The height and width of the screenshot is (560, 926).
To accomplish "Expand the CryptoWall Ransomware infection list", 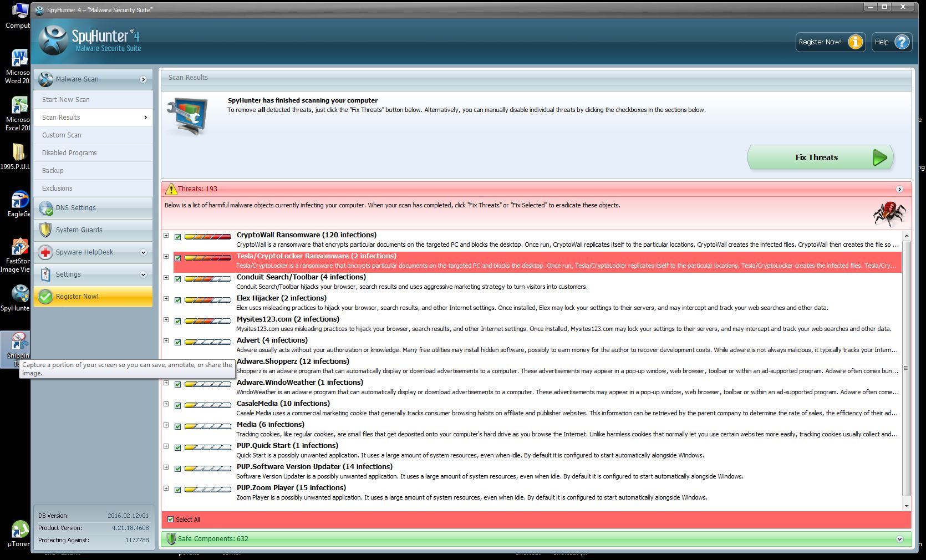I will pyautogui.click(x=166, y=236).
